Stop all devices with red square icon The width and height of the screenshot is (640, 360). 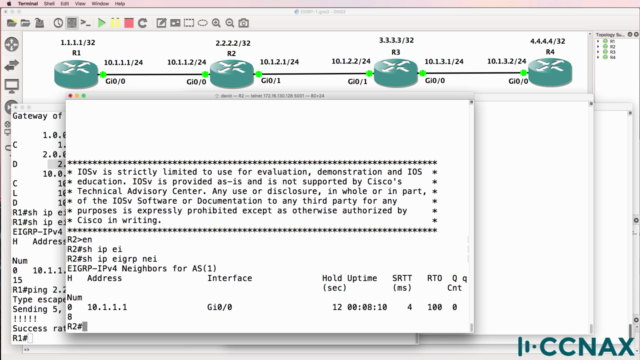129,23
